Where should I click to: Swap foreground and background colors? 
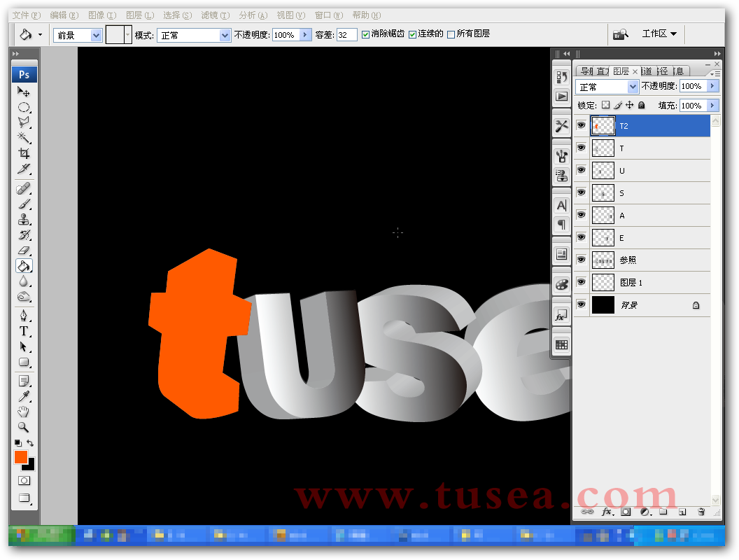(x=30, y=443)
